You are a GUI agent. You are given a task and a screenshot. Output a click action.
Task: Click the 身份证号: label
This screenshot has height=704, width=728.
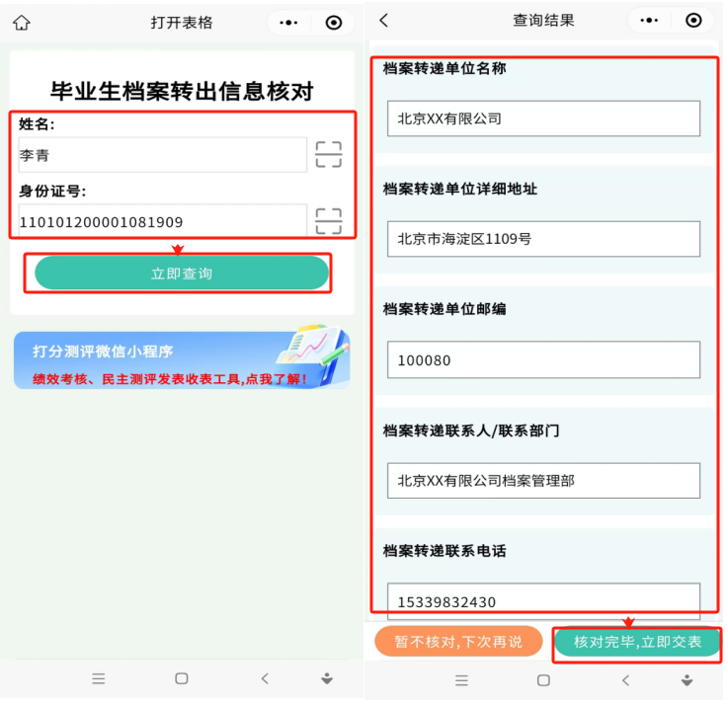coord(52,191)
